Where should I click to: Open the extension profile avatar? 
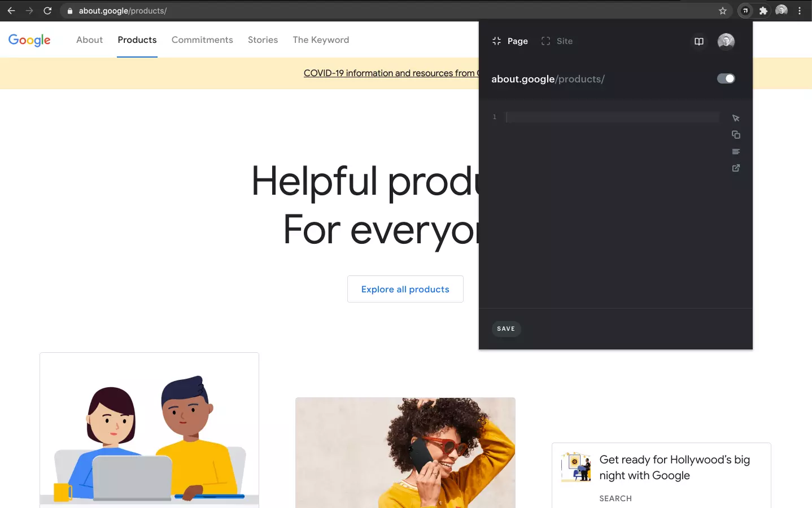coord(726,41)
